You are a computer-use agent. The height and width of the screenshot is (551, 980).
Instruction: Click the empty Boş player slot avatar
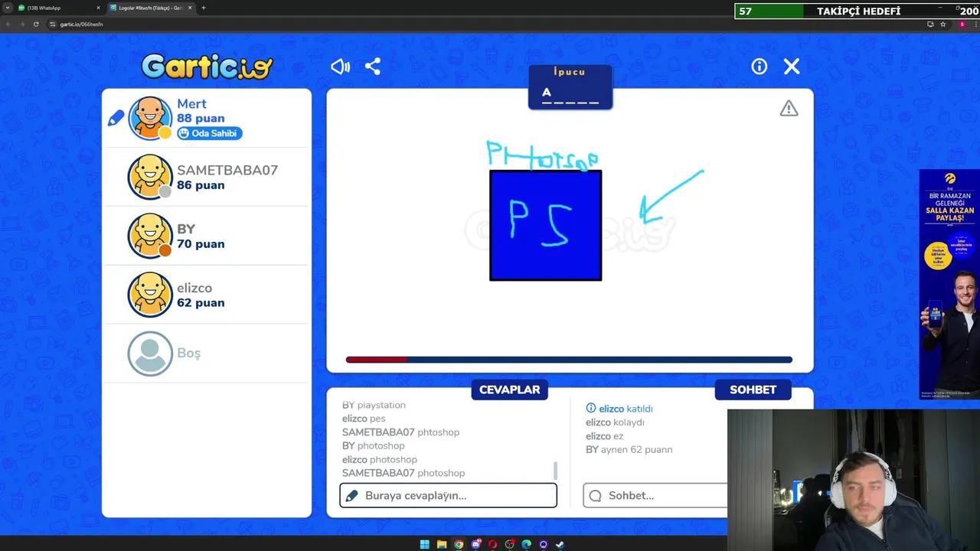[150, 354]
